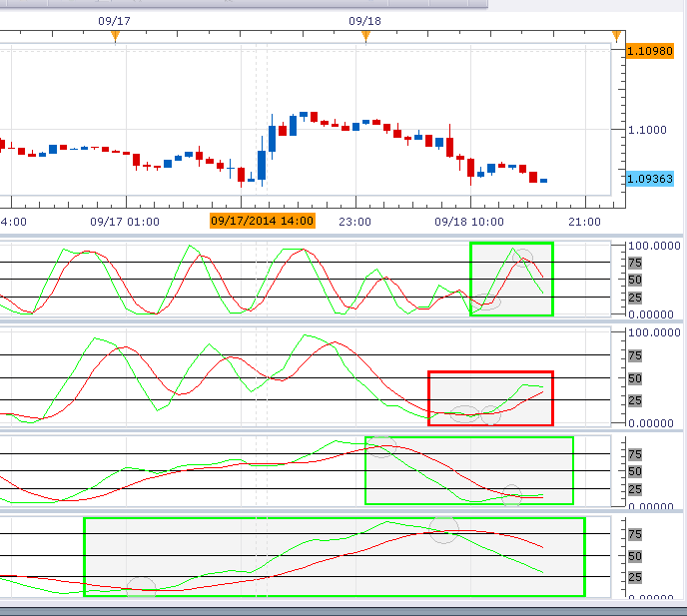Screen dimensions: 687x616
Task: Click the 23:00 time axis label
Action: 354,222
